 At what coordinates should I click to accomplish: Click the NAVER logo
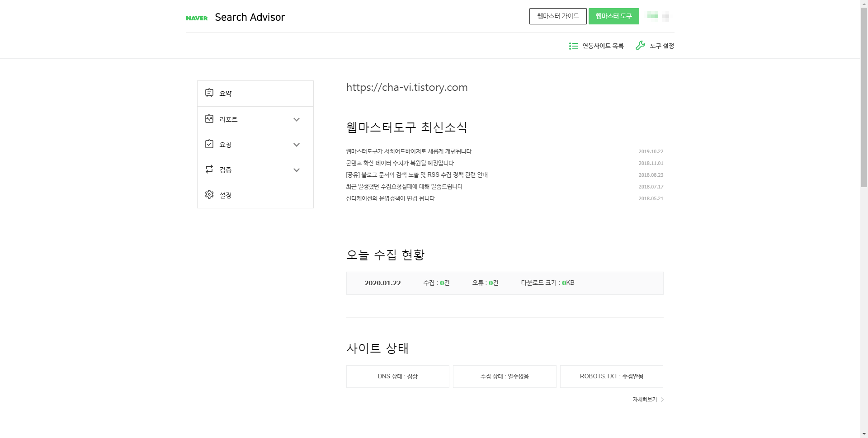(x=197, y=18)
